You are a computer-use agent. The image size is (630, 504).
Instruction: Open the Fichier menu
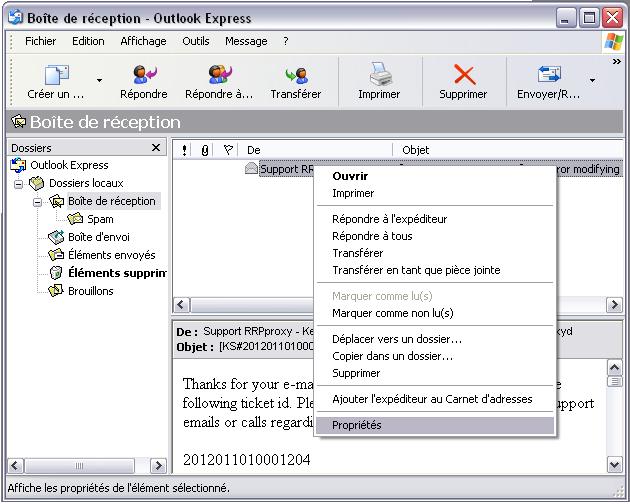pyautogui.click(x=40, y=41)
